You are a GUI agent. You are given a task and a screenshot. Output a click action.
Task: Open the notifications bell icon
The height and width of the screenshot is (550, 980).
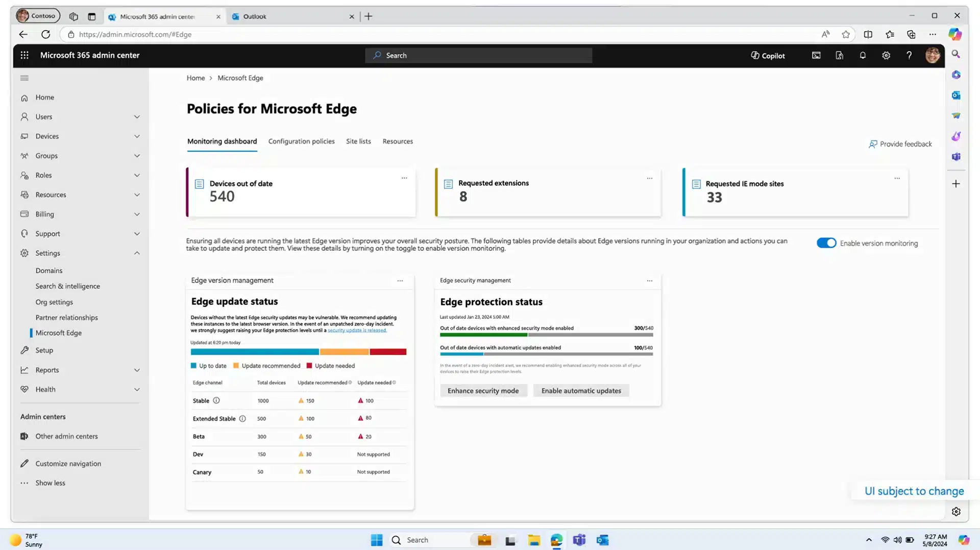click(x=863, y=56)
